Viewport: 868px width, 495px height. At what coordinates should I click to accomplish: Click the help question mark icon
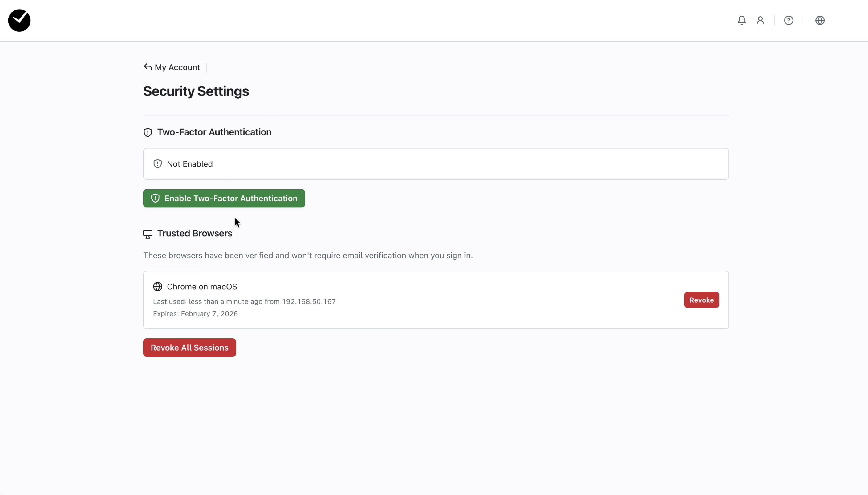pos(789,20)
